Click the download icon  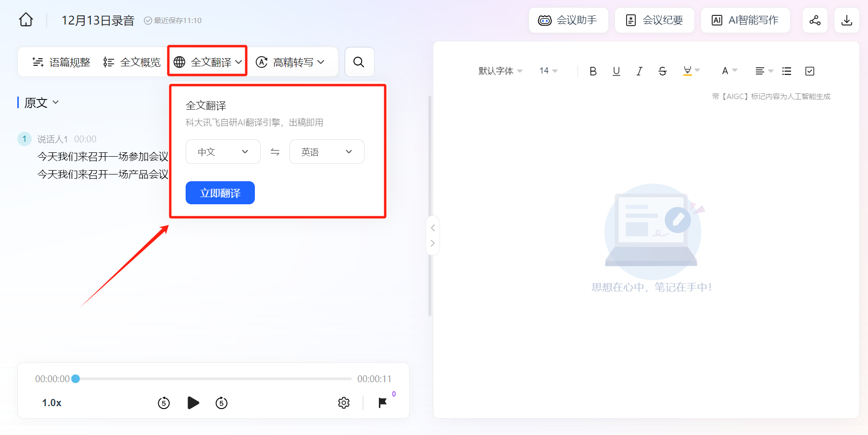point(846,20)
